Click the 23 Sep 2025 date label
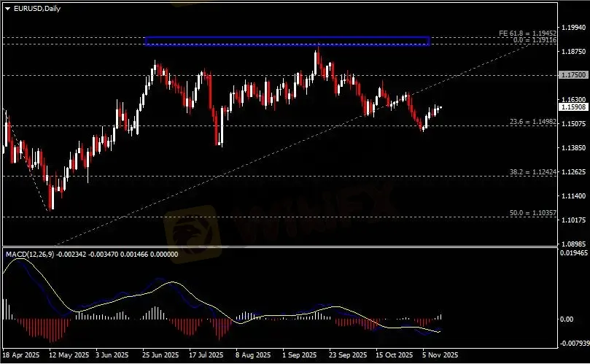This screenshot has height=364, width=590. 348,355
